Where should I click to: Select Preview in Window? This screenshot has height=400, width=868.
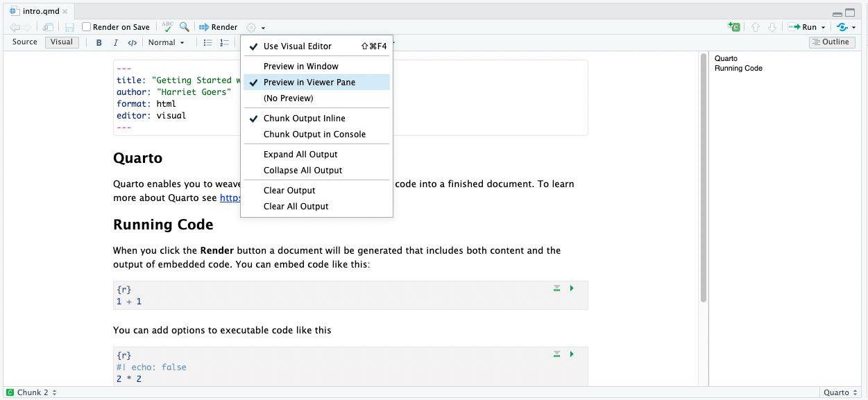pyautogui.click(x=300, y=67)
